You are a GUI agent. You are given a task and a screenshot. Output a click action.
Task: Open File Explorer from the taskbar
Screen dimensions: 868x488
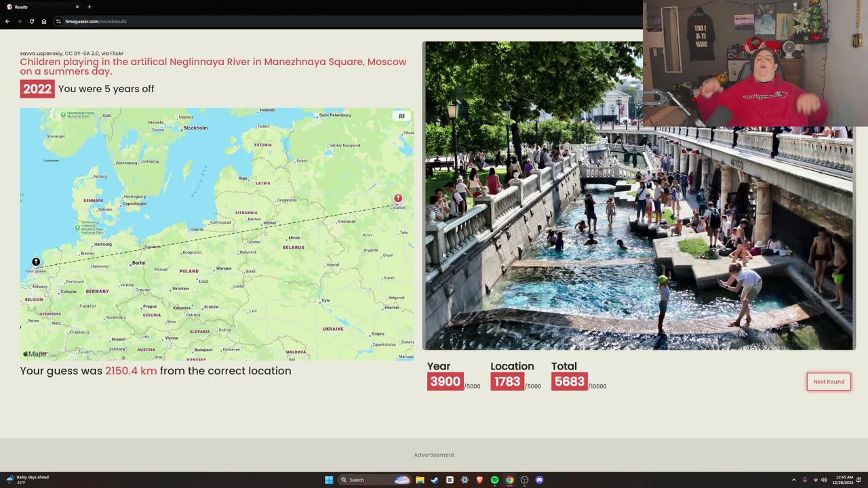pyautogui.click(x=420, y=480)
